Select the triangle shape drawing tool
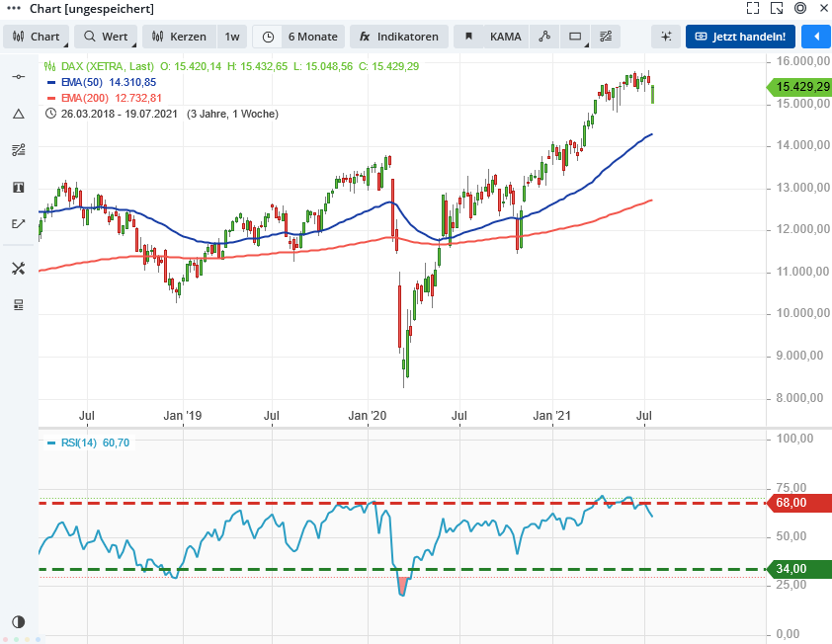 [x=18, y=112]
